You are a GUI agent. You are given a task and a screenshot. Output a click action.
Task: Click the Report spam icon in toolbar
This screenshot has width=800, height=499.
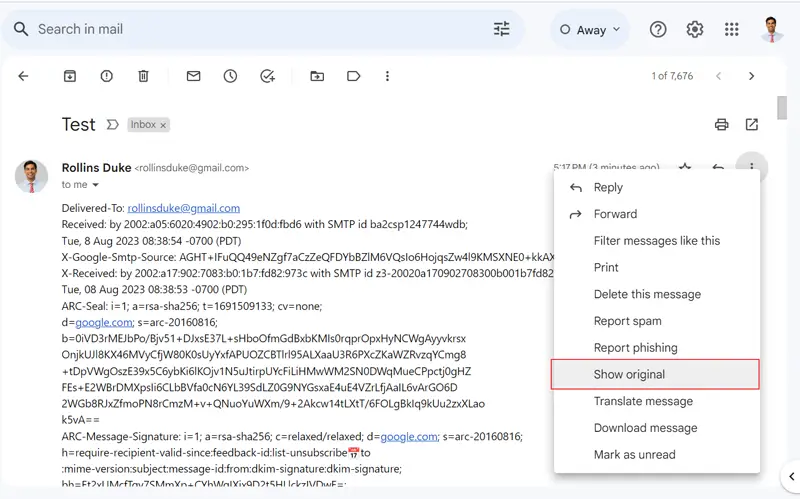[x=107, y=76]
